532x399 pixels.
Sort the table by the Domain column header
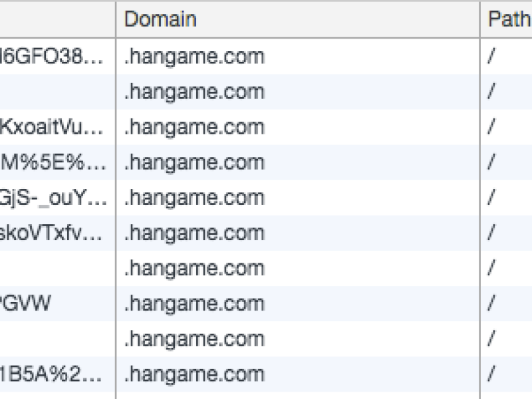297,19
